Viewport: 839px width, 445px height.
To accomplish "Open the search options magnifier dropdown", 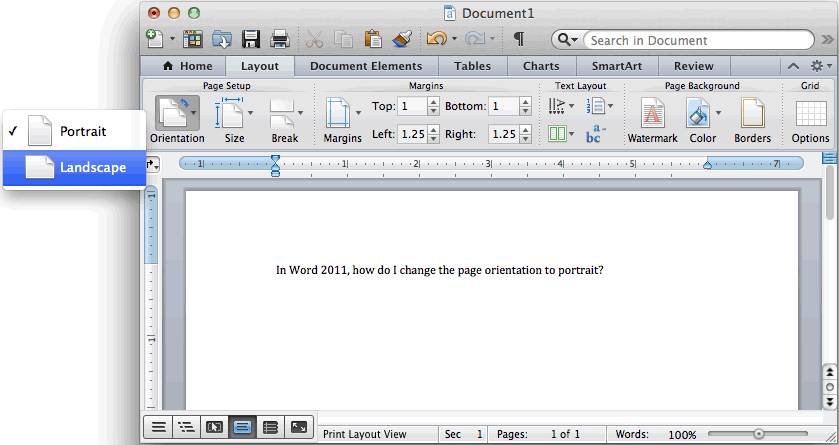I will 567,40.
